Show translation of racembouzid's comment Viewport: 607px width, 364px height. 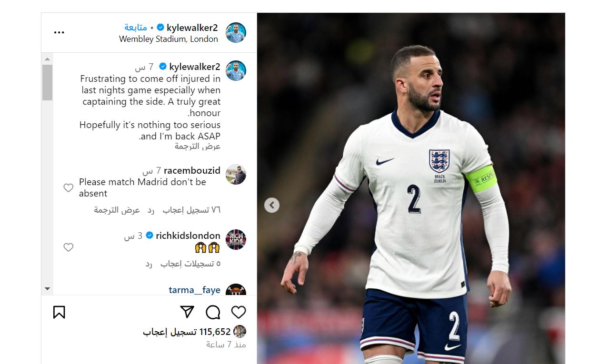117,210
